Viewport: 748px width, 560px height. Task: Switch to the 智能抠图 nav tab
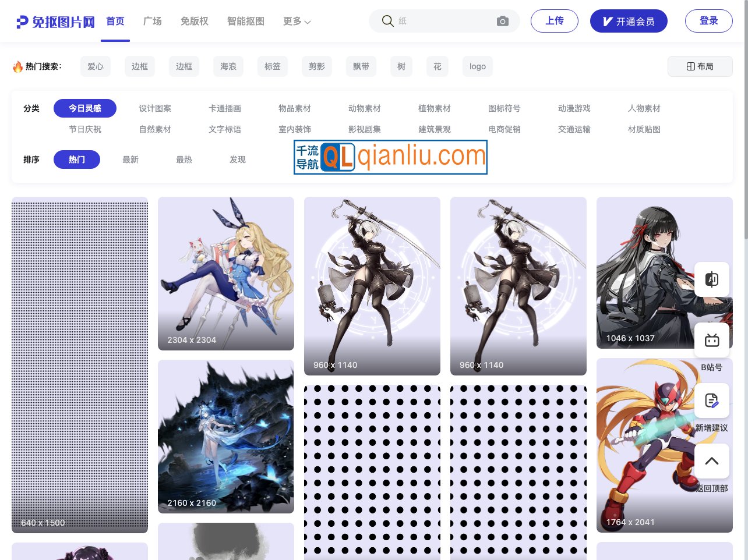tap(246, 21)
